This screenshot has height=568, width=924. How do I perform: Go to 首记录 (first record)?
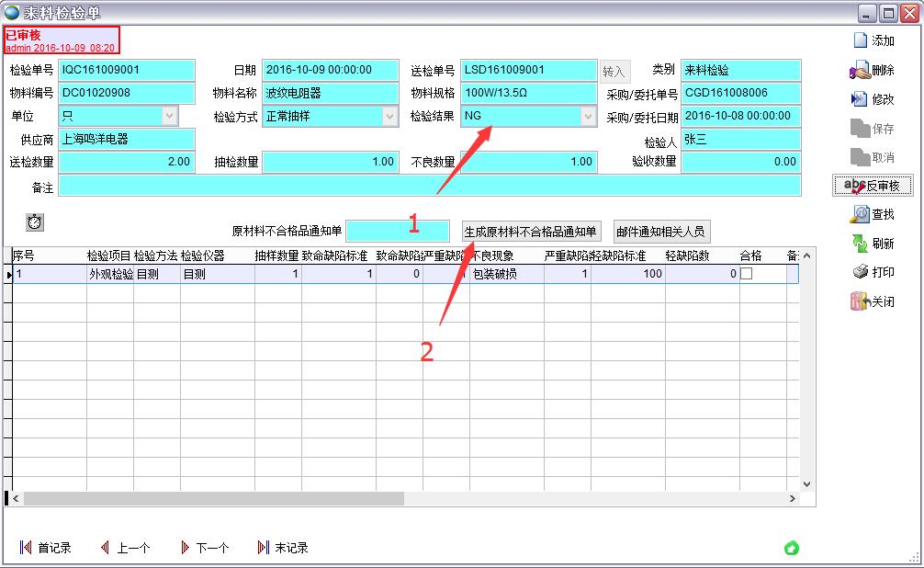pyautogui.click(x=46, y=548)
